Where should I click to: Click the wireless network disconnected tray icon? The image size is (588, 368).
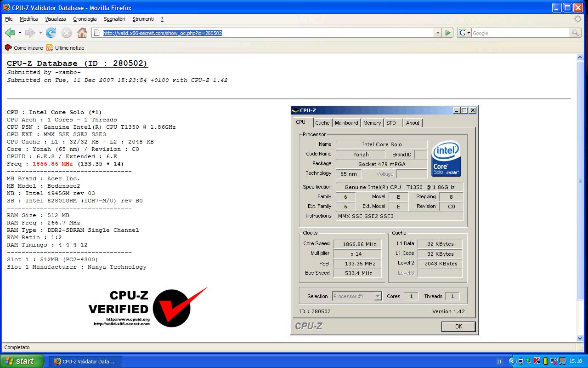[x=553, y=361]
